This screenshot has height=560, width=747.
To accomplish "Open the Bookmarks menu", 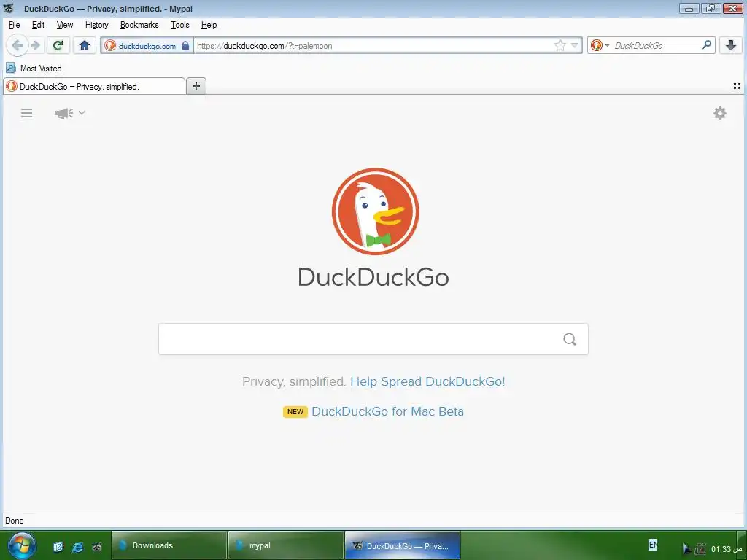I will tap(139, 25).
